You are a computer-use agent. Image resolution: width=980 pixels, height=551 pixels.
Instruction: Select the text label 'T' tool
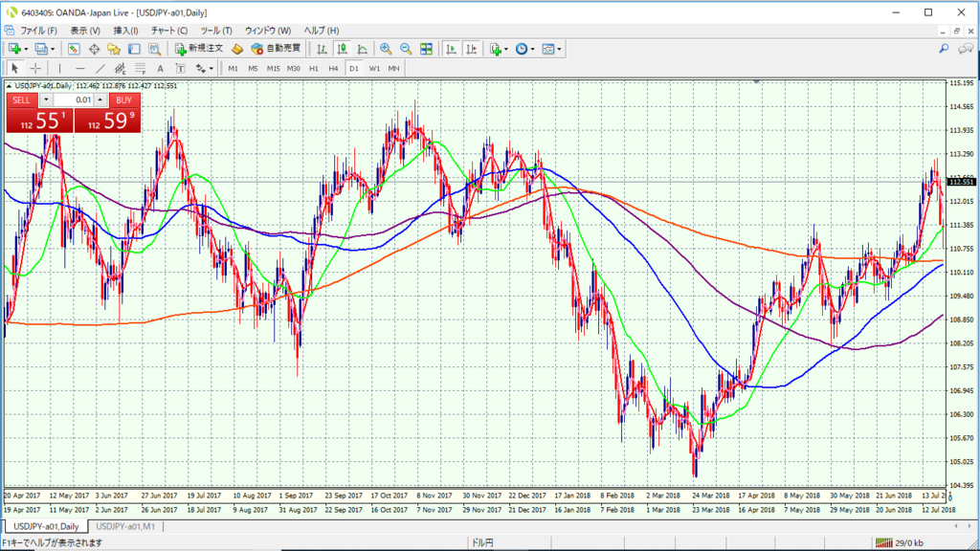pyautogui.click(x=180, y=68)
